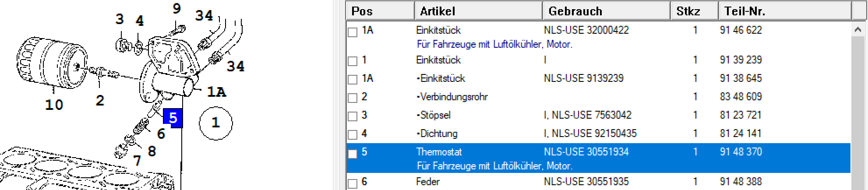The height and width of the screenshot is (190, 868).
Task: Select checkbox for Stöpsel position 3
Action: coord(353,116)
